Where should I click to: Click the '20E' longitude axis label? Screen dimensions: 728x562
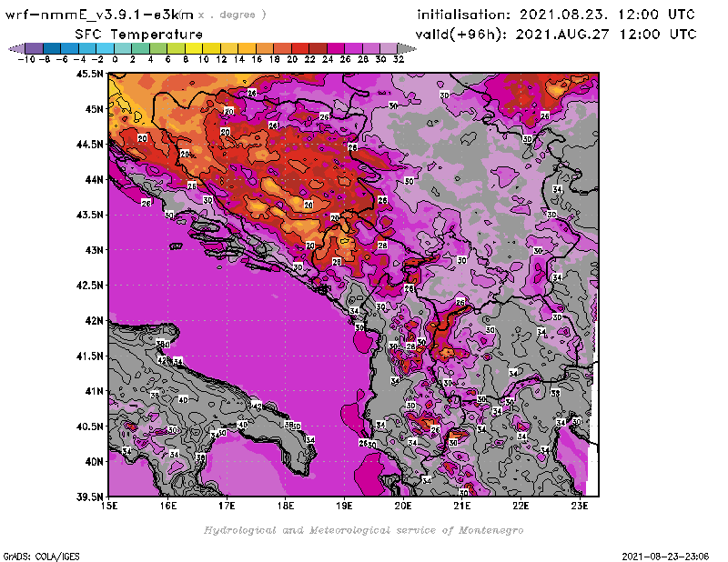(403, 506)
